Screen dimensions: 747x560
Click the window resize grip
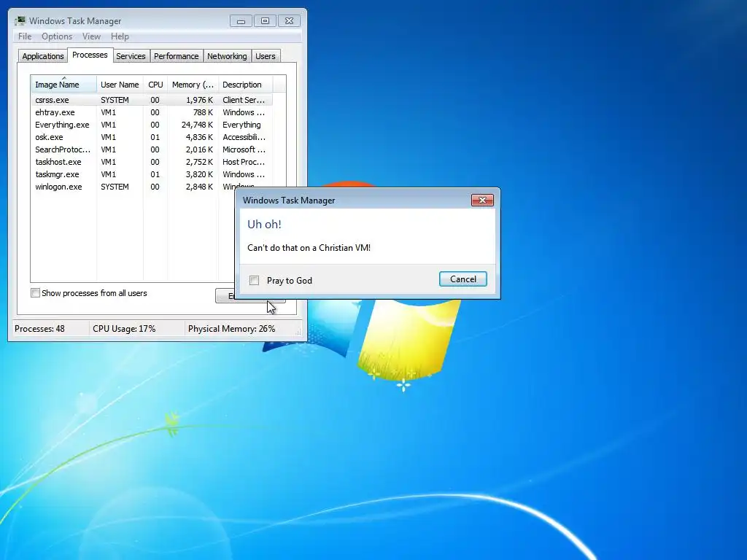298,332
